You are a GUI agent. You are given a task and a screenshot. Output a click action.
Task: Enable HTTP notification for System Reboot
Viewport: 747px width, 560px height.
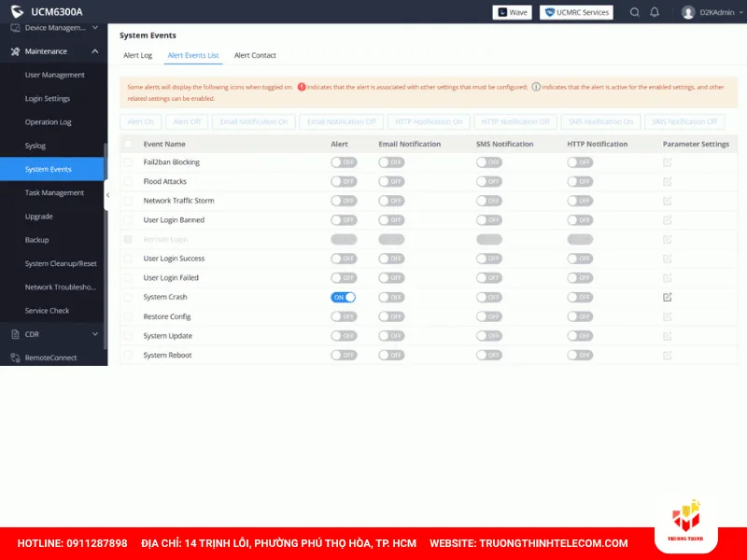(x=580, y=356)
